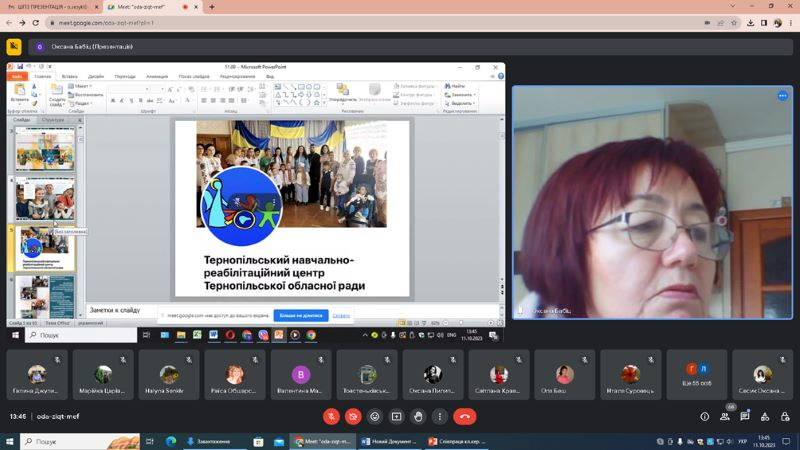Open the three-dot more options menu
Screen dimensions: 800x450
pyautogui.click(x=440, y=417)
